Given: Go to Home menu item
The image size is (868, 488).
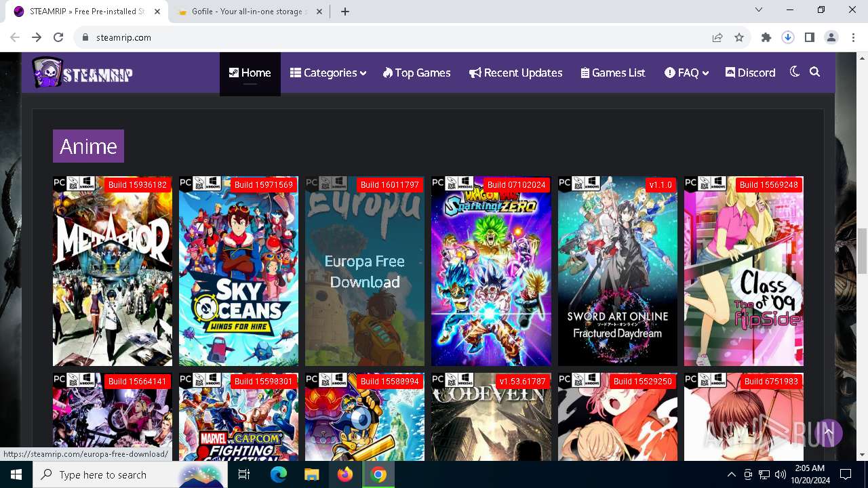Looking at the screenshot, I should point(250,73).
